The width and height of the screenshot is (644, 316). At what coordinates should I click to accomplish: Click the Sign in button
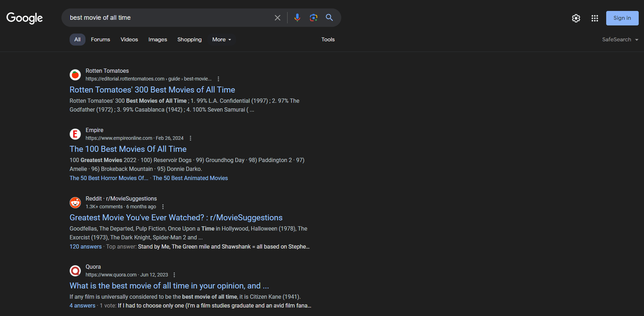click(x=622, y=18)
